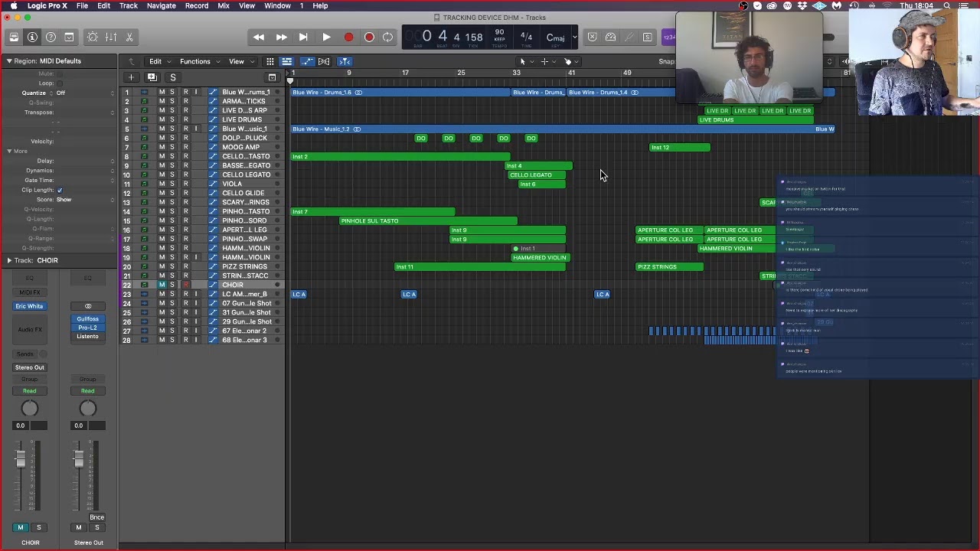This screenshot has height=551, width=980.
Task: Open the Help menu
Action: tap(320, 5)
